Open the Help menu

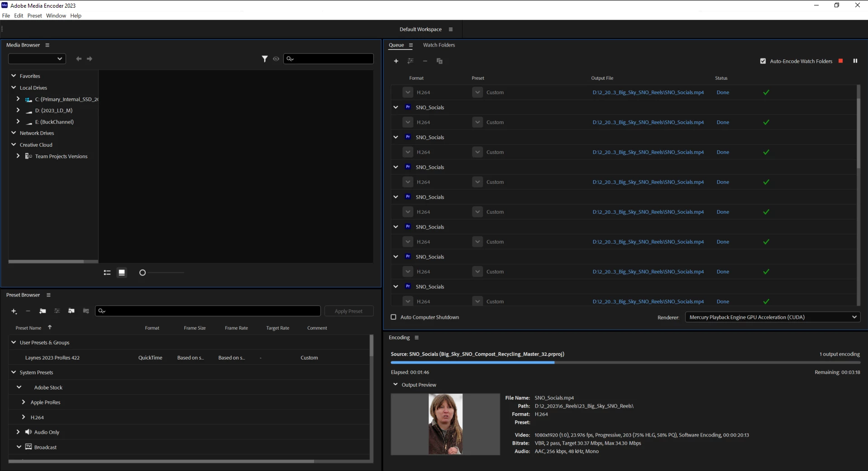coord(76,15)
